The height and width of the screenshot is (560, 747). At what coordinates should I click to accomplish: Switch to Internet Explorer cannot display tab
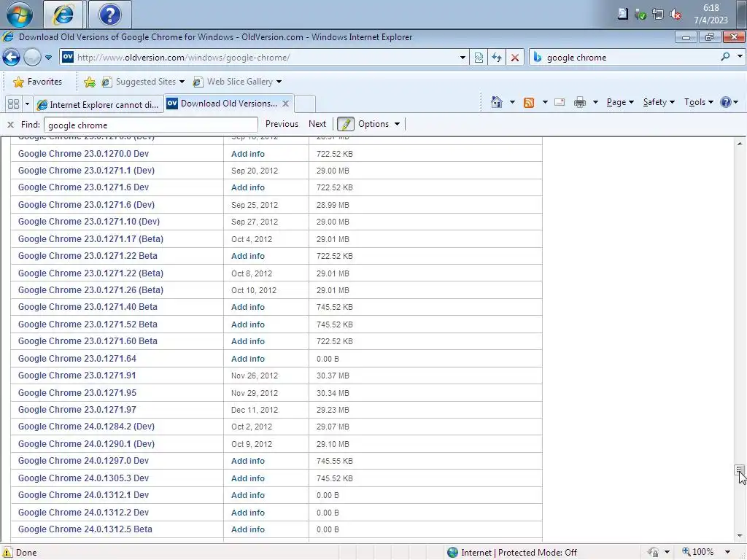[98, 104]
